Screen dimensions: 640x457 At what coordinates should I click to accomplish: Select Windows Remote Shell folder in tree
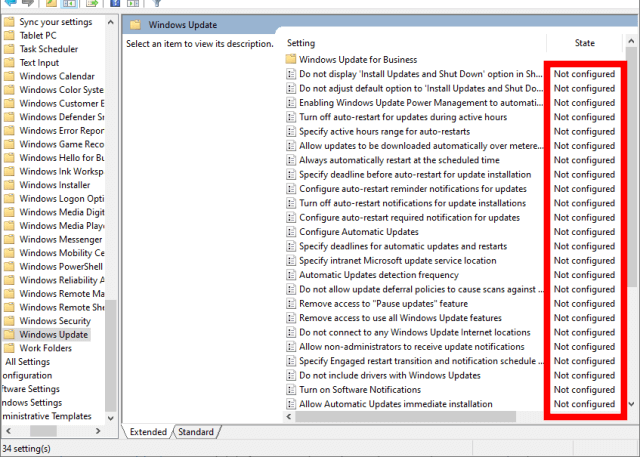(x=62, y=307)
